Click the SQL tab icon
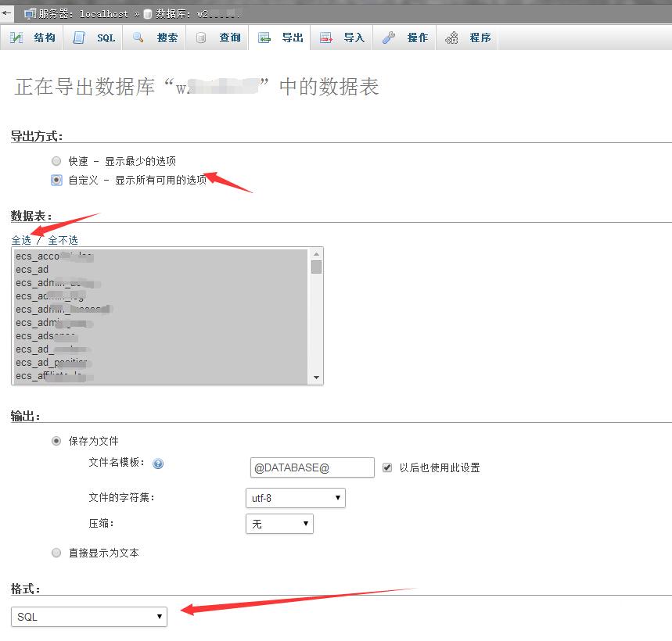 [x=79, y=38]
